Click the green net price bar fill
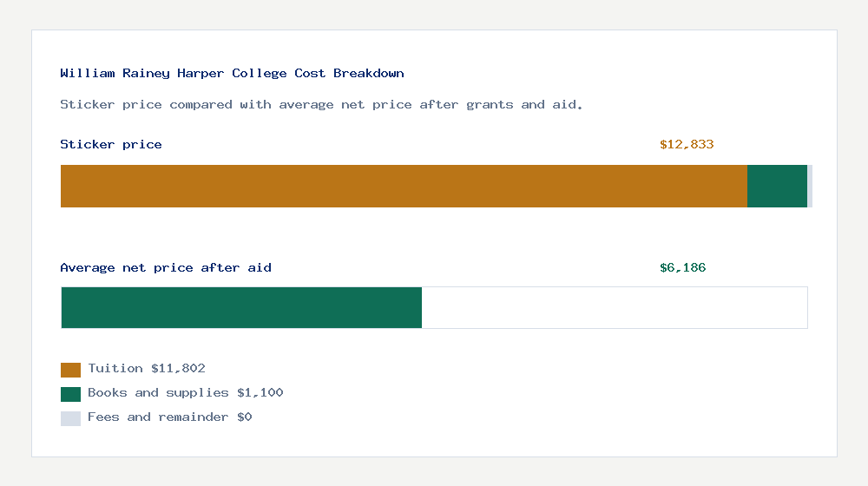Screen dimensions: 868x486 [241, 308]
